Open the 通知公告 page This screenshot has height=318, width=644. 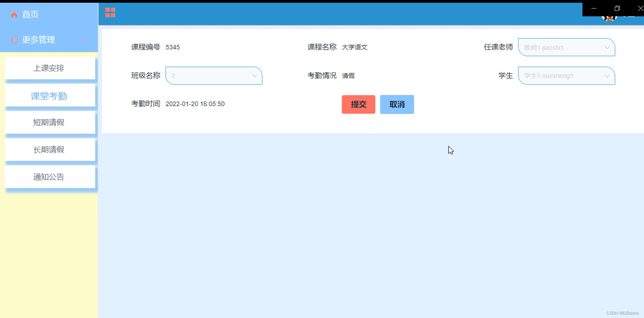tap(49, 177)
